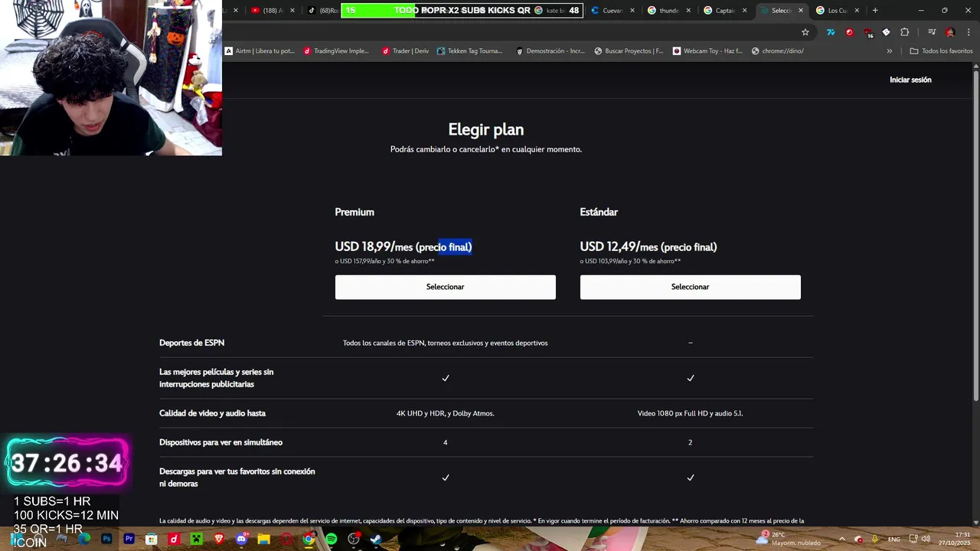Open Chrome's three-dot menu
The image size is (980, 551).
(969, 32)
